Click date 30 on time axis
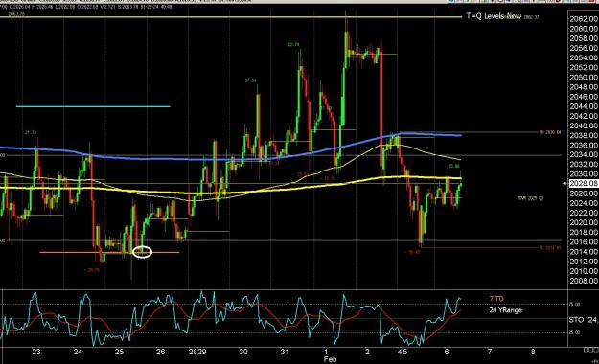The image size is (599, 364). [x=243, y=352]
